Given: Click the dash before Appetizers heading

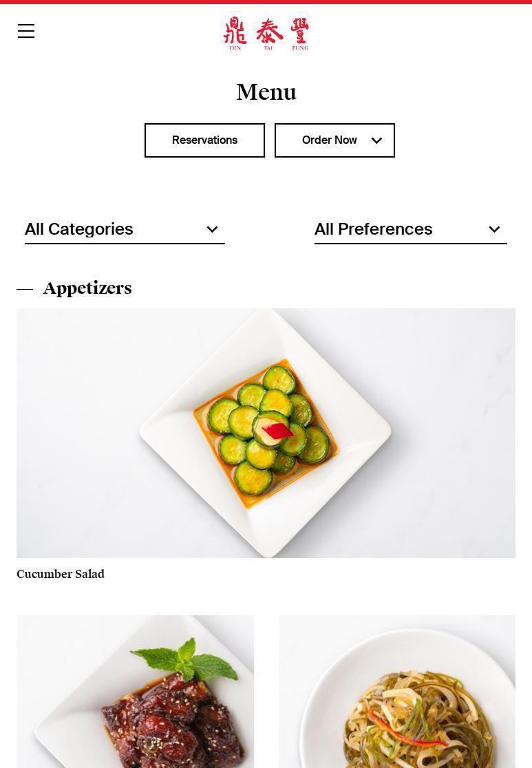Looking at the screenshot, I should pos(25,289).
